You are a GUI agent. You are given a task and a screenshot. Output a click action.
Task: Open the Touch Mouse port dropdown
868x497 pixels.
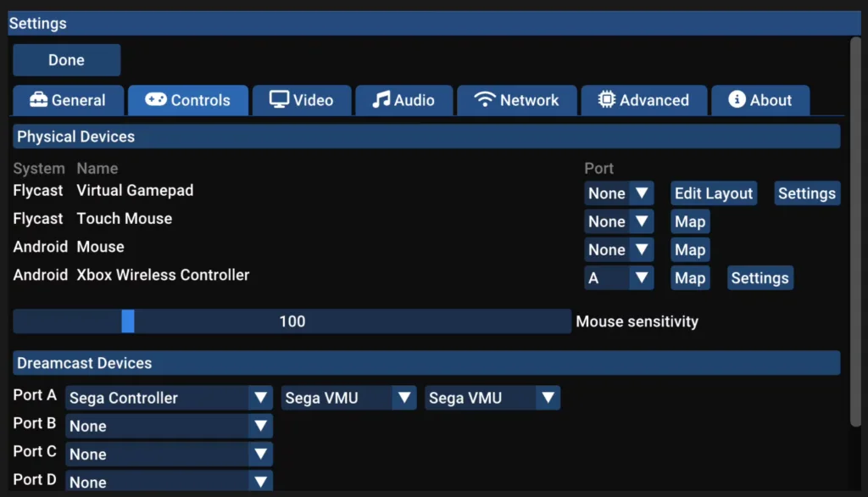click(x=619, y=221)
